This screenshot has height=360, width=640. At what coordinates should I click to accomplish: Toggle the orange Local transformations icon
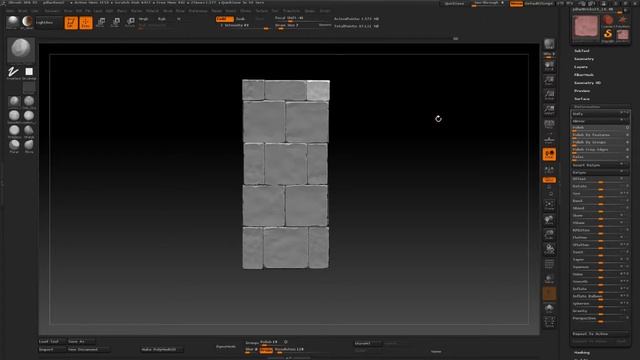(549, 154)
